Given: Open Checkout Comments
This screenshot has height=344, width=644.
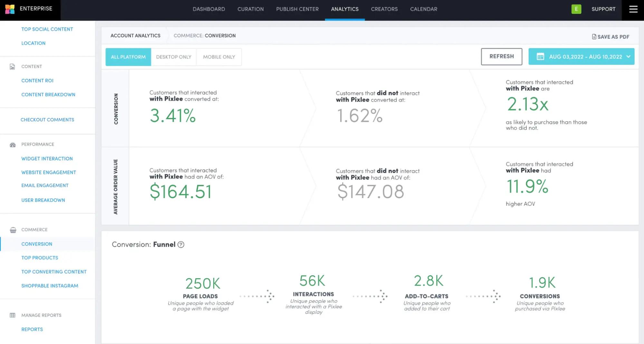Looking at the screenshot, I should 47,119.
